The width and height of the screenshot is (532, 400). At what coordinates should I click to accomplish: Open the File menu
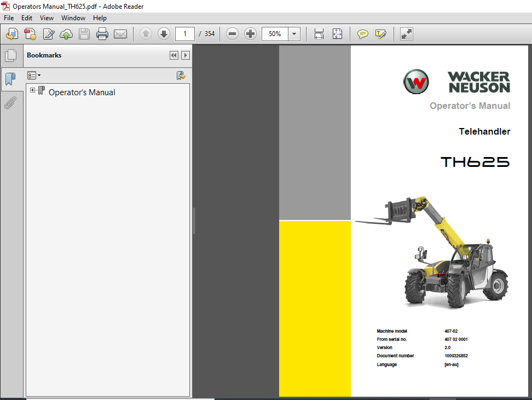pos(9,18)
